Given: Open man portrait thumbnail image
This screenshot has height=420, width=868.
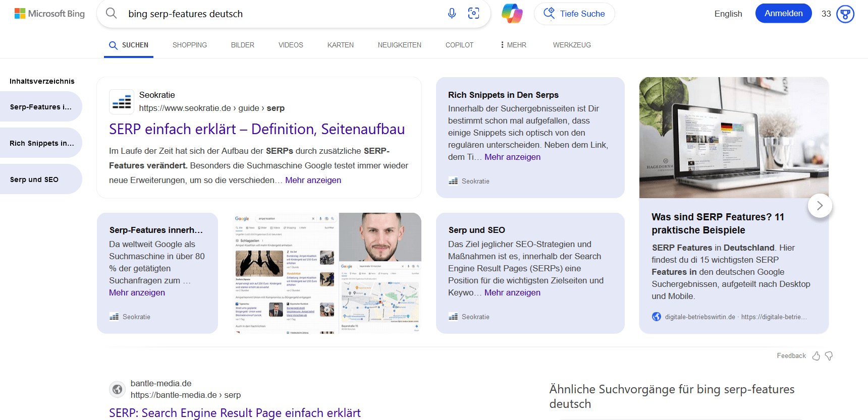Looking at the screenshot, I should click(380, 236).
